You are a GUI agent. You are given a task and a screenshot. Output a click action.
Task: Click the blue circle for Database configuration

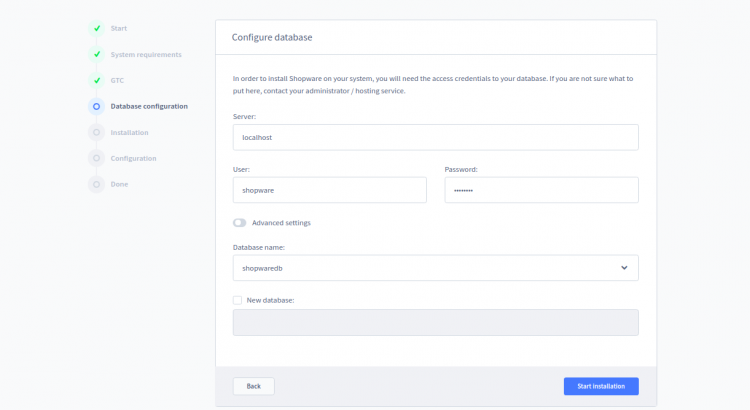click(x=97, y=106)
